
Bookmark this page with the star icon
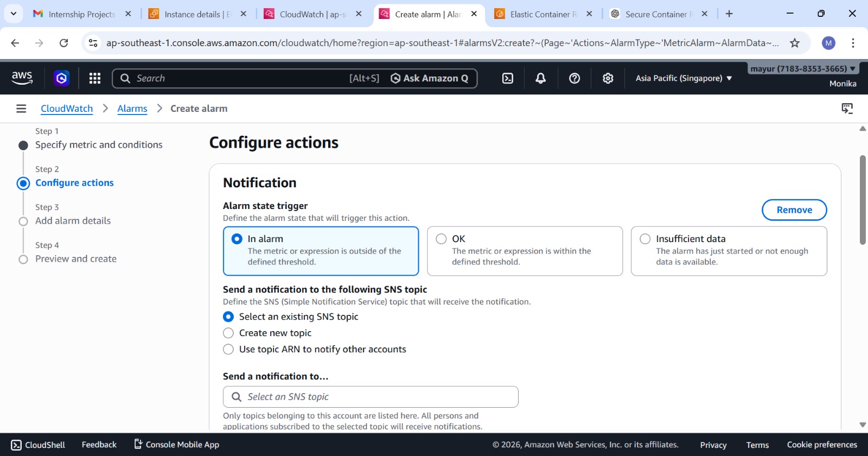click(x=795, y=43)
